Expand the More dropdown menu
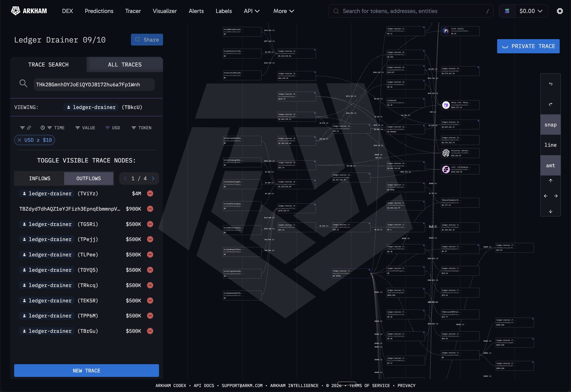 coord(284,11)
